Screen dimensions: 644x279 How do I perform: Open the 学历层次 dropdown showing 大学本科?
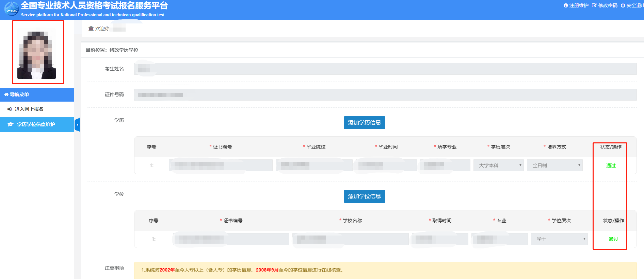[x=498, y=165]
